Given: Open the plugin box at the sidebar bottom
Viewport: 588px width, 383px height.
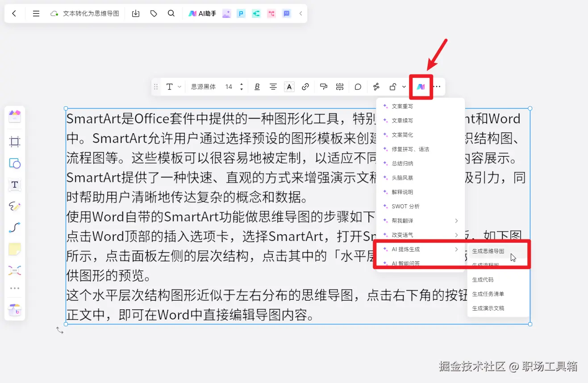Looking at the screenshot, I should [x=15, y=309].
